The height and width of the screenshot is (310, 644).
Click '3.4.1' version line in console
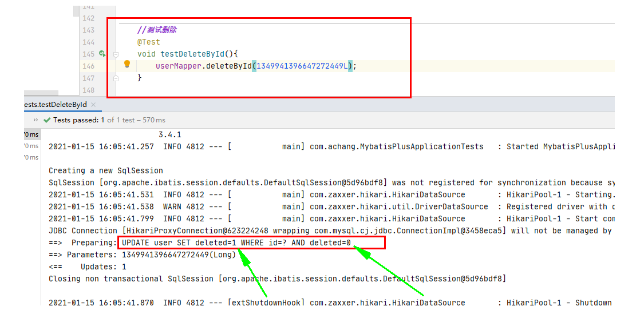(x=170, y=134)
